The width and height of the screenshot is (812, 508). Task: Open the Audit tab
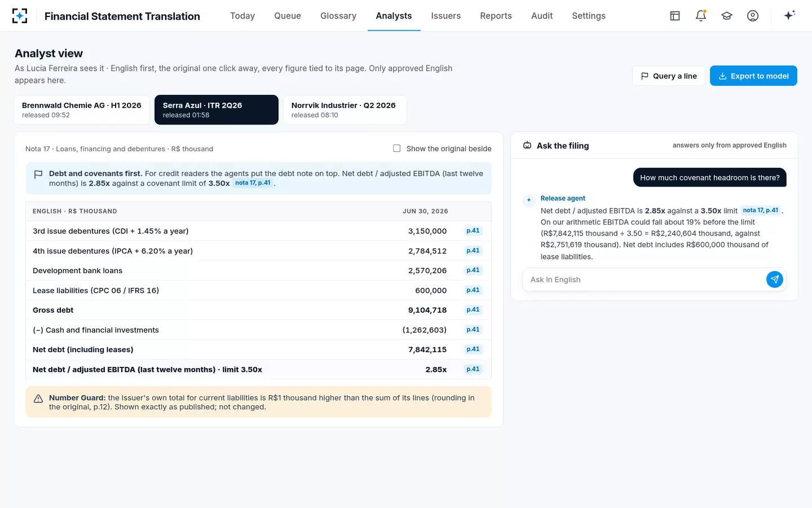pos(542,16)
